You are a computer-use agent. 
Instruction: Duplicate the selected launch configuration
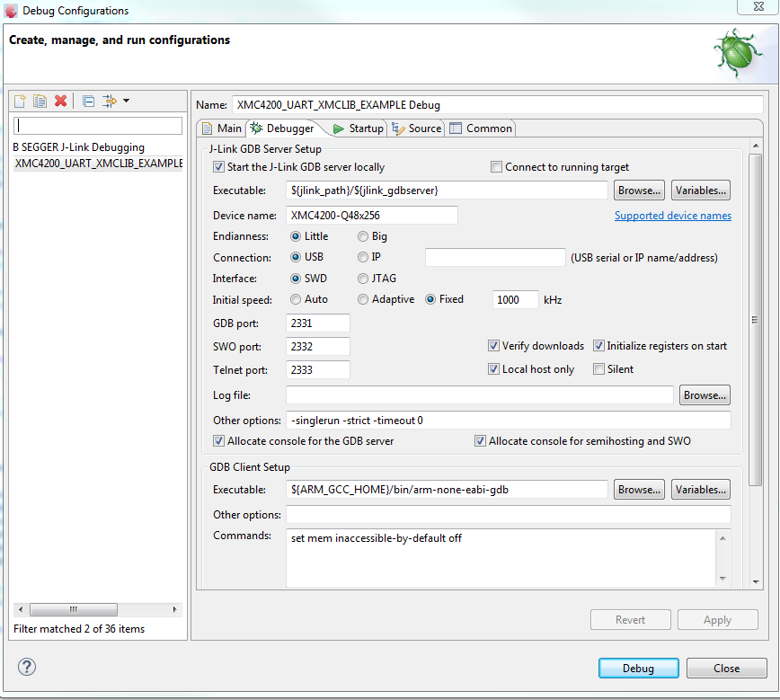[40, 101]
